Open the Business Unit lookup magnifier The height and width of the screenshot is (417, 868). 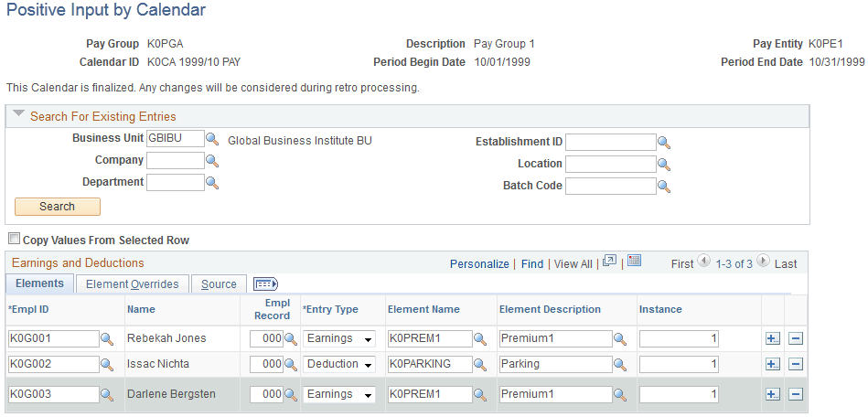[211, 139]
